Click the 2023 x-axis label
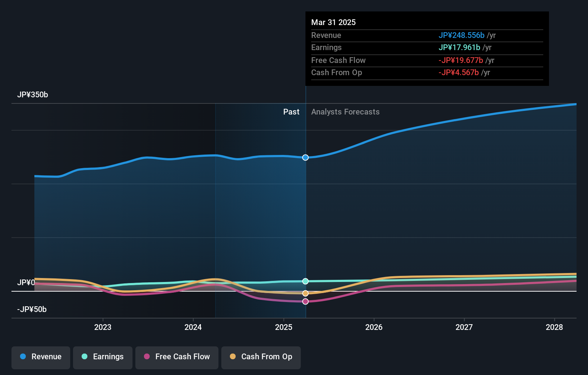This screenshot has width=588, height=375. 103,327
